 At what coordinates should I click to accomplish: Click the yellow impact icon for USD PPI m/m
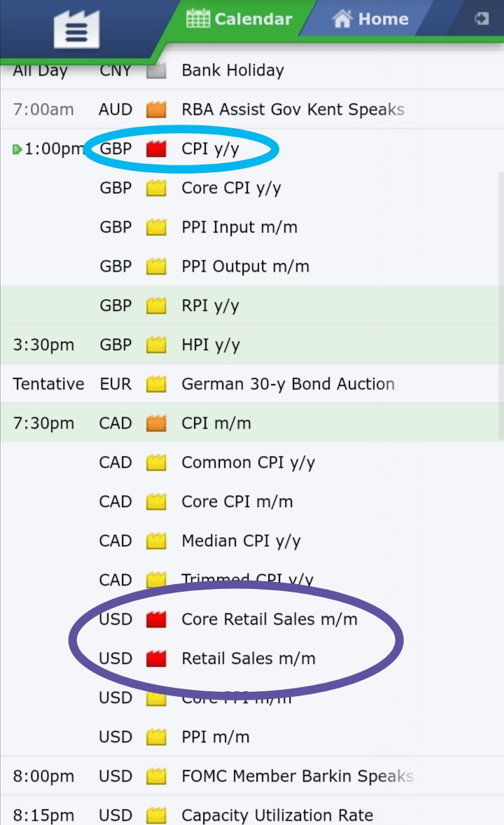pos(156,737)
